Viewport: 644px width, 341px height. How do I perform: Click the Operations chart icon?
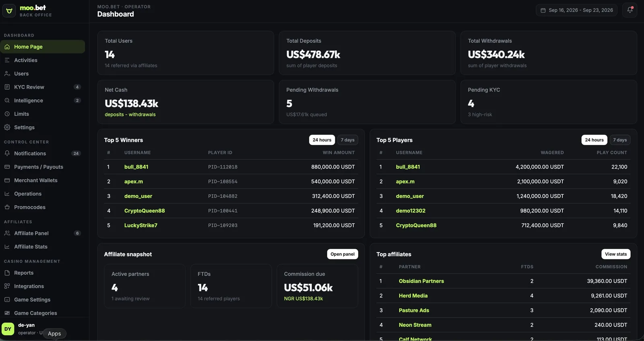pos(7,194)
